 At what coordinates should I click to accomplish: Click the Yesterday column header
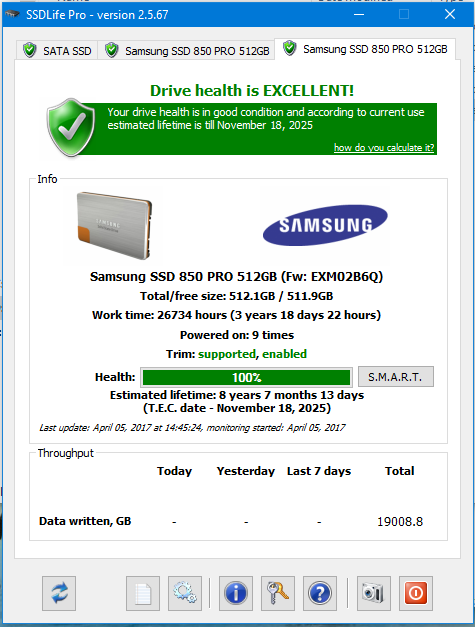pyautogui.click(x=246, y=471)
